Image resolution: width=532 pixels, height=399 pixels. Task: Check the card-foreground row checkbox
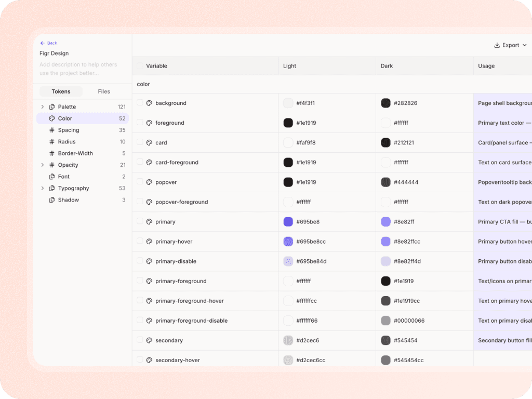click(140, 162)
